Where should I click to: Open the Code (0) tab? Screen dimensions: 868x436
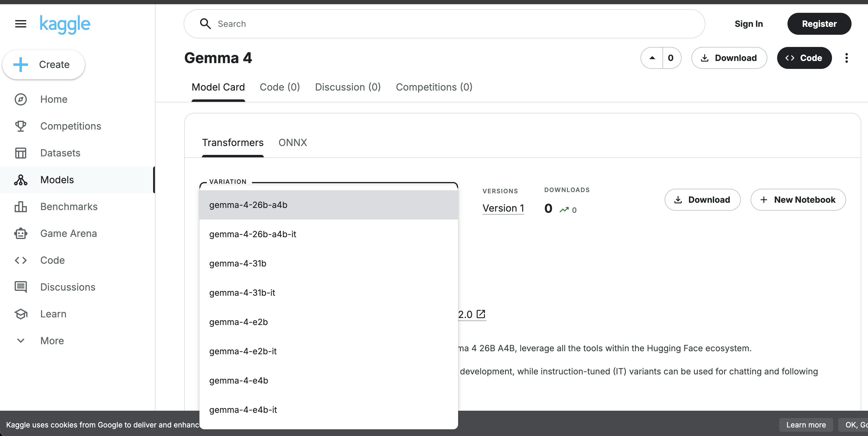[280, 87]
